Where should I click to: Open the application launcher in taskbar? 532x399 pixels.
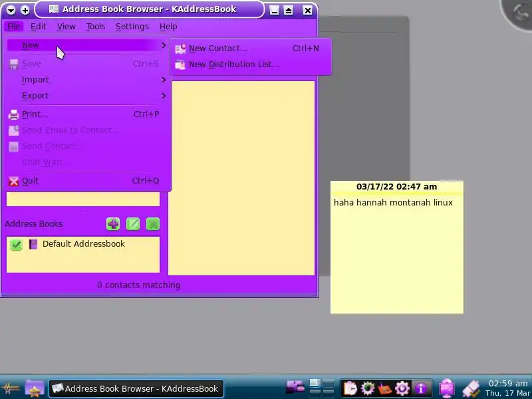click(x=11, y=388)
